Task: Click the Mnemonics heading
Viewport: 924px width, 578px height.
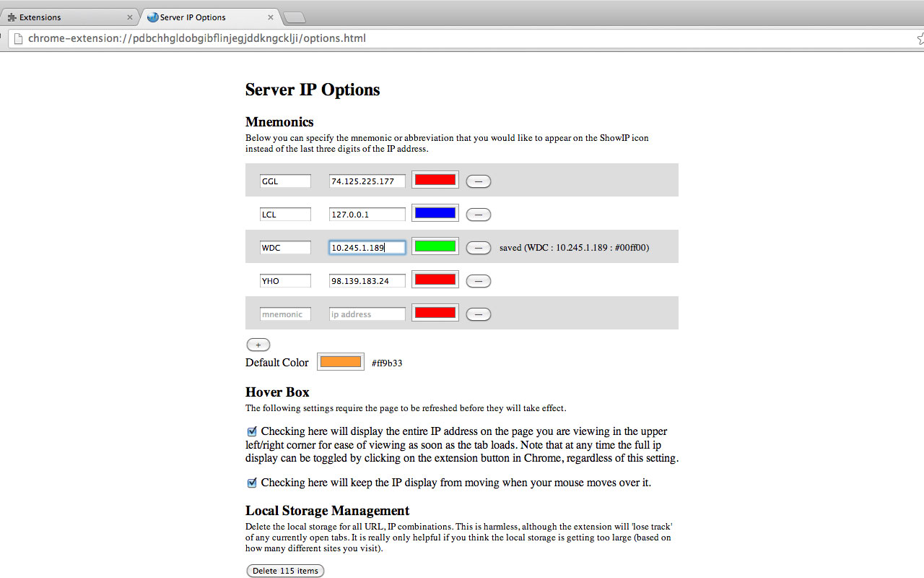Action: (279, 122)
